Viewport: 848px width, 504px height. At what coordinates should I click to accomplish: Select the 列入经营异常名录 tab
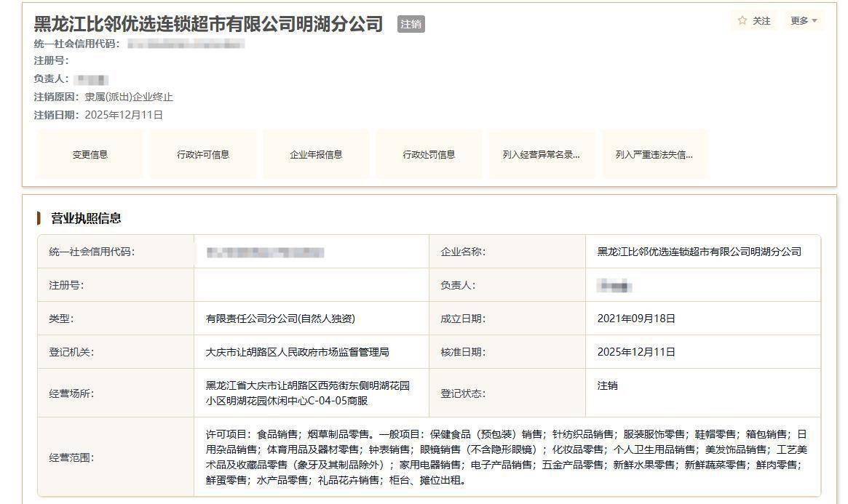coord(542,154)
